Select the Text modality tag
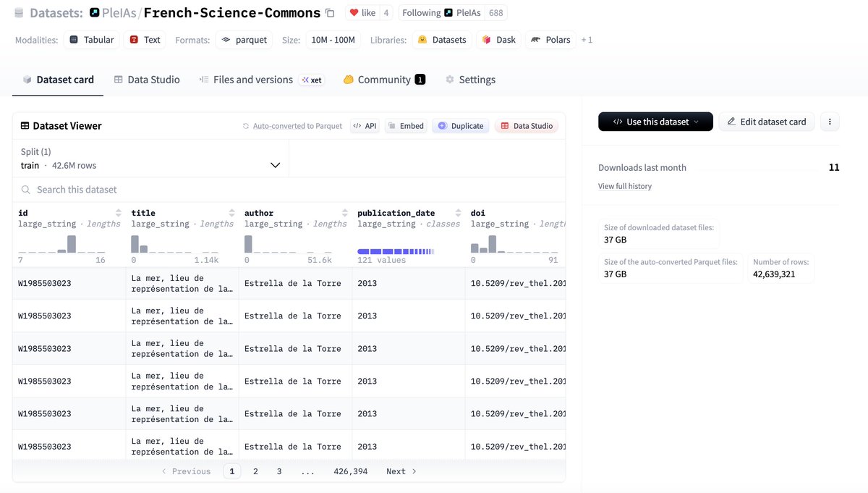 [x=145, y=40]
